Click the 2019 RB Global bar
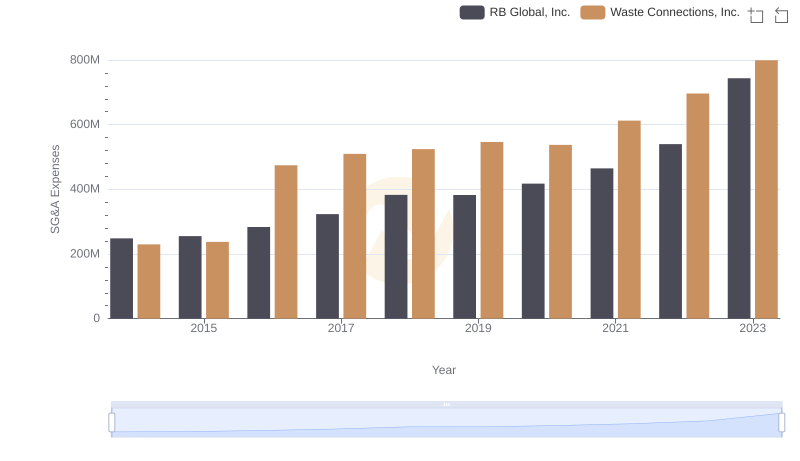 tap(464, 257)
